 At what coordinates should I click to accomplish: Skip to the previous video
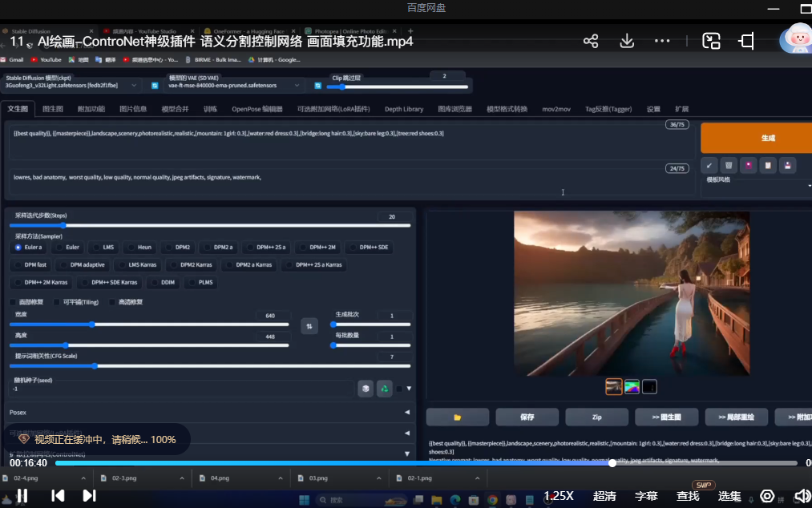click(x=58, y=495)
